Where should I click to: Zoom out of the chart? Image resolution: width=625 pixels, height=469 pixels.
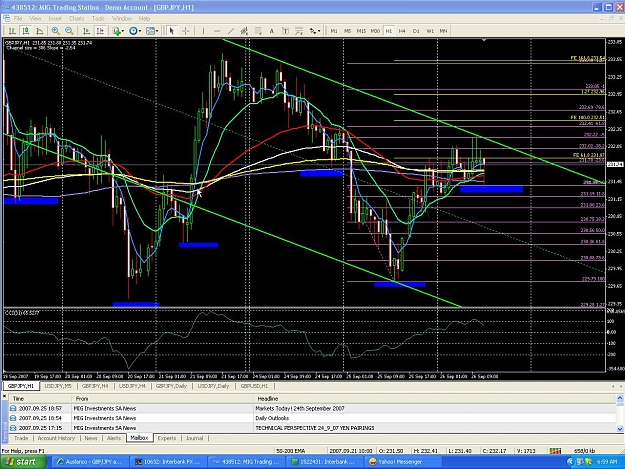(69, 31)
